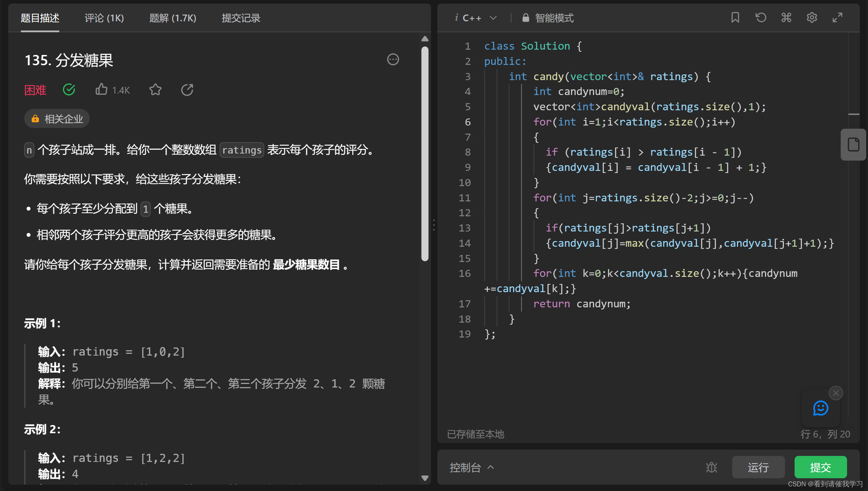Image resolution: width=868 pixels, height=491 pixels.
Task: Toggle the thumbs up like button
Action: (101, 90)
